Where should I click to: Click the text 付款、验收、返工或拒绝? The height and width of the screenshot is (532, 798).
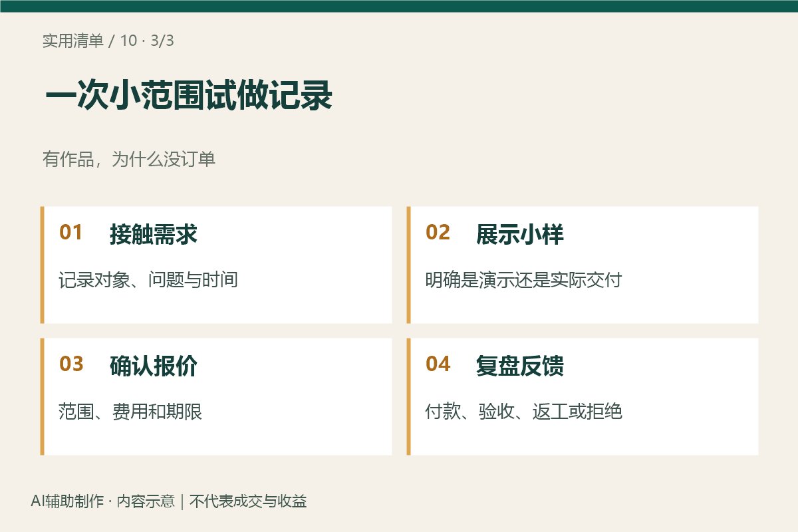point(523,412)
